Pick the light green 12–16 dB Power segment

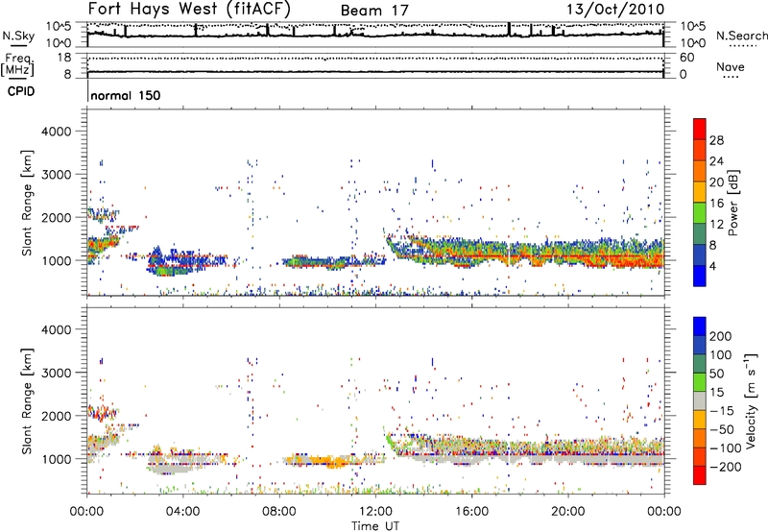(700, 213)
